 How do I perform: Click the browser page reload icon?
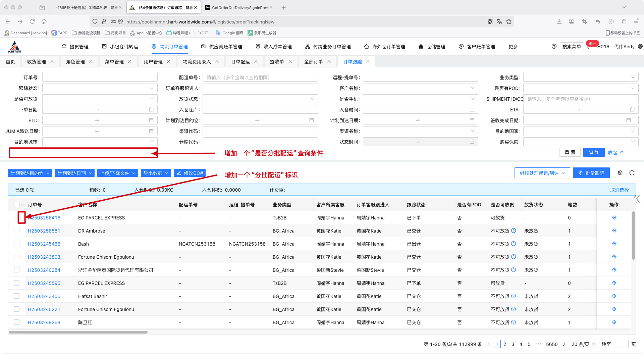[x=32, y=21]
